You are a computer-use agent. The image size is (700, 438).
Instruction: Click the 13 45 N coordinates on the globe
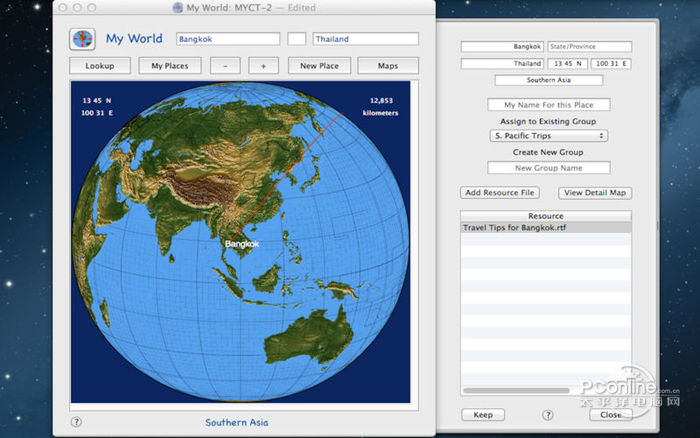click(96, 100)
